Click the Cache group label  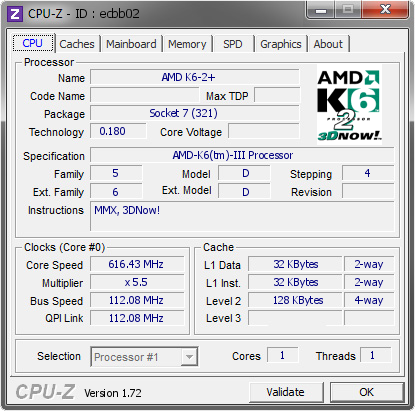point(218,247)
